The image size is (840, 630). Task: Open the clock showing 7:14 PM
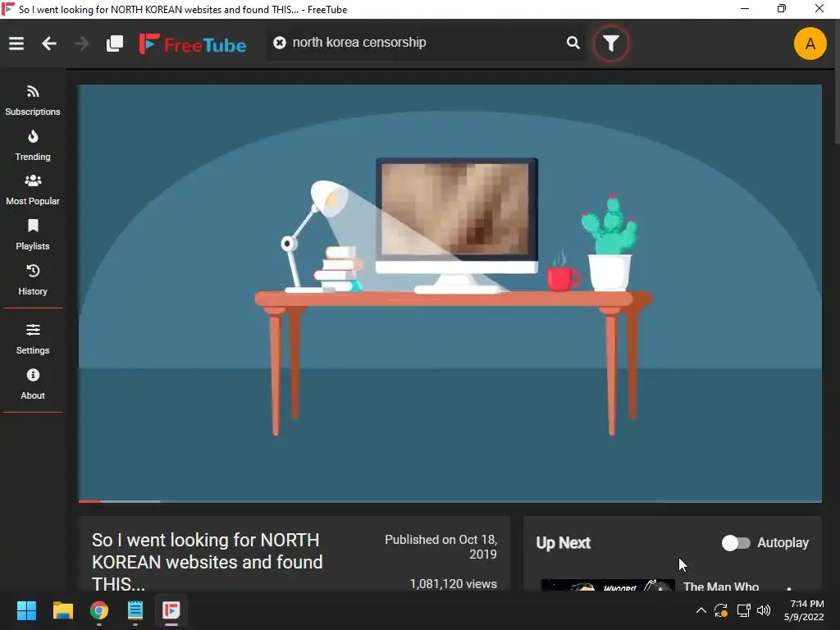804,610
